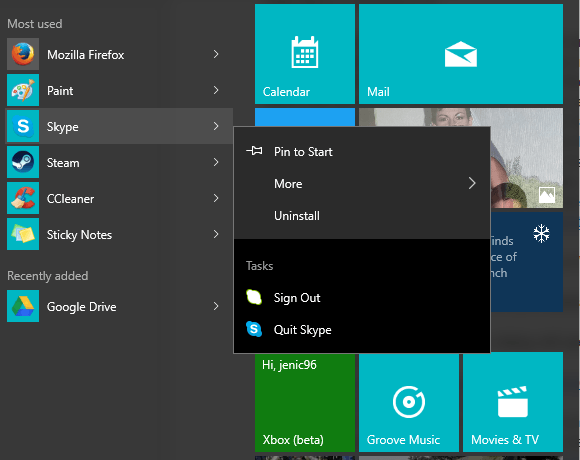
Task: Expand Paint jump list arrow
Action: pos(216,90)
